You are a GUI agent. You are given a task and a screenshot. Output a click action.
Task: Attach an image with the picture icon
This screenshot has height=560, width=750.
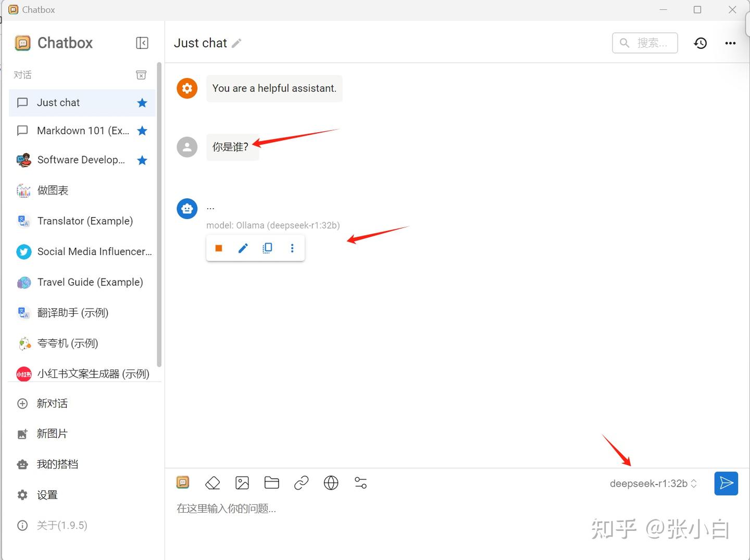[242, 483]
